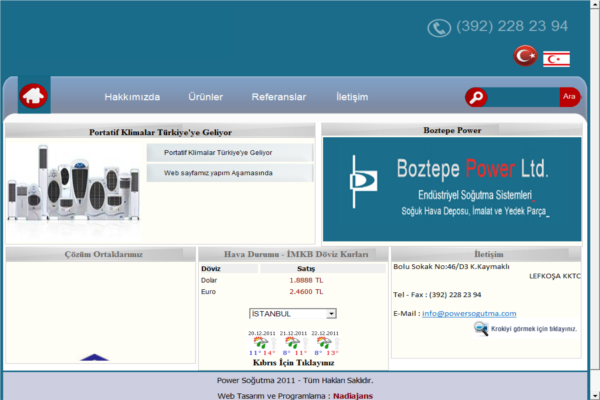Expand the İSTANBUL city dropdown
This screenshot has width=600, height=400.
293,314
